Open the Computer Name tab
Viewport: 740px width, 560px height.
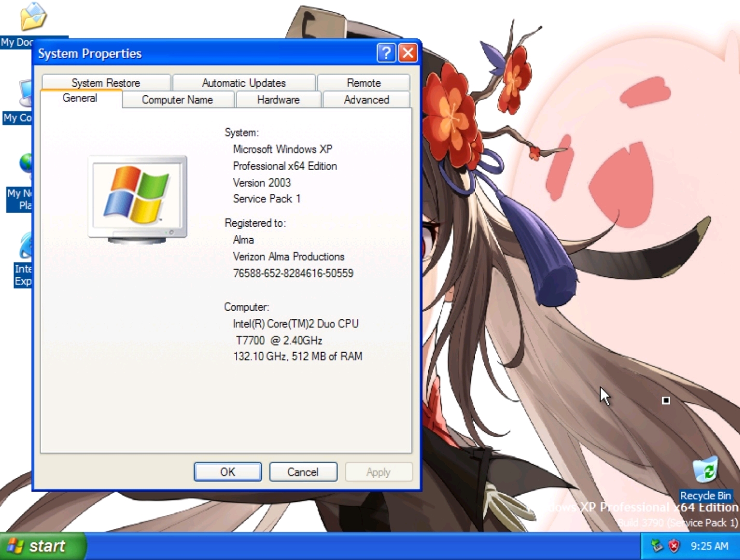[x=177, y=100]
